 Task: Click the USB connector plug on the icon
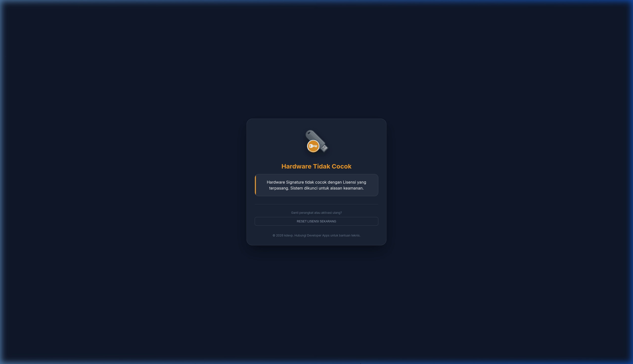pyautogui.click(x=324, y=148)
